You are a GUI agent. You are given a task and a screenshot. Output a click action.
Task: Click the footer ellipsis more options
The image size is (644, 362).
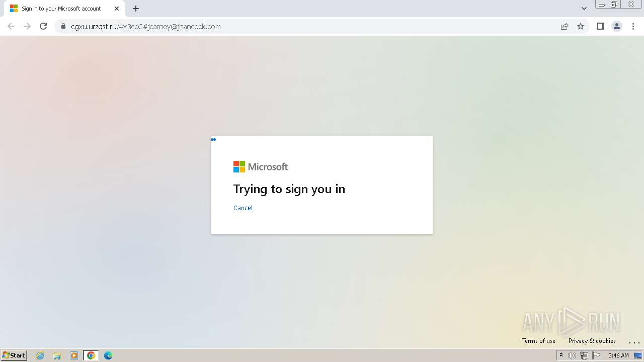(634, 342)
